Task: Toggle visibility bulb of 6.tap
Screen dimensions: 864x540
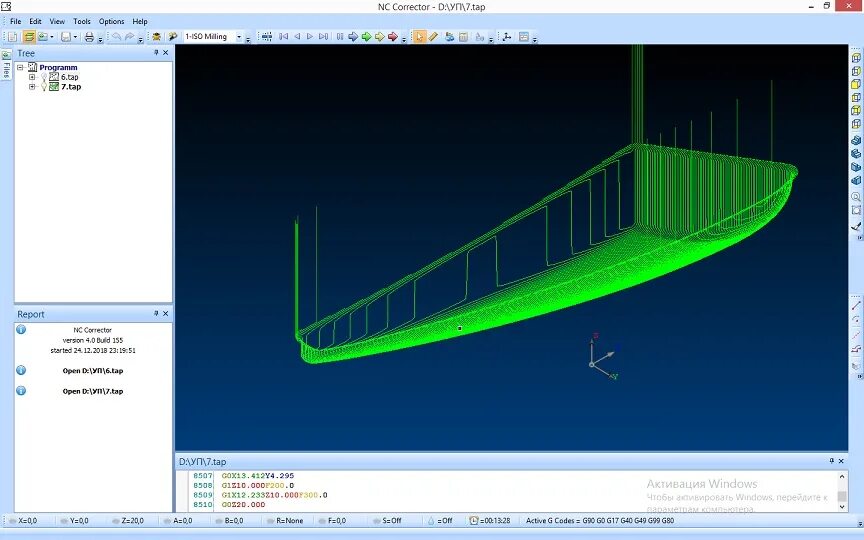Action: pyautogui.click(x=44, y=77)
